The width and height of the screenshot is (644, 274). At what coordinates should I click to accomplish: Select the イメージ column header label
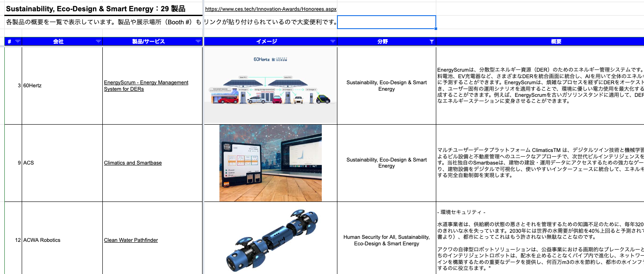point(266,42)
